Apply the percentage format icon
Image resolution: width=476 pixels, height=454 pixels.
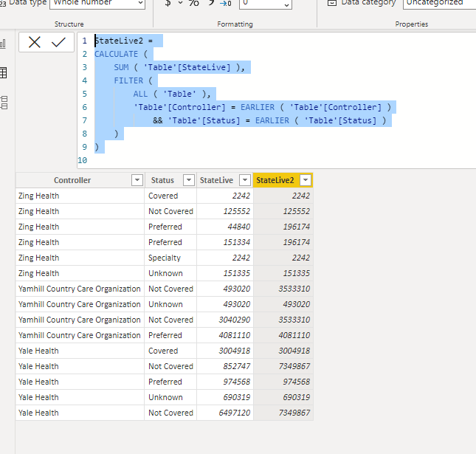click(193, 3)
